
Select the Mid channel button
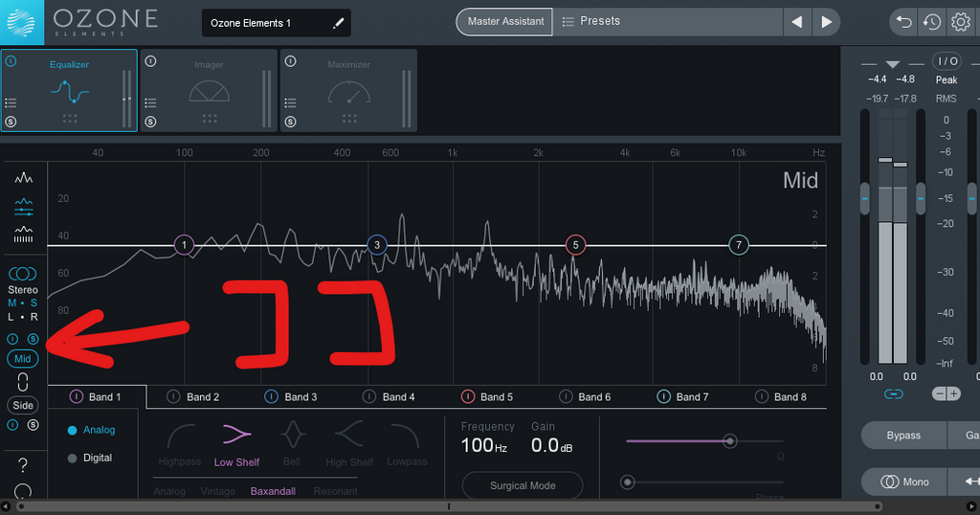23,359
